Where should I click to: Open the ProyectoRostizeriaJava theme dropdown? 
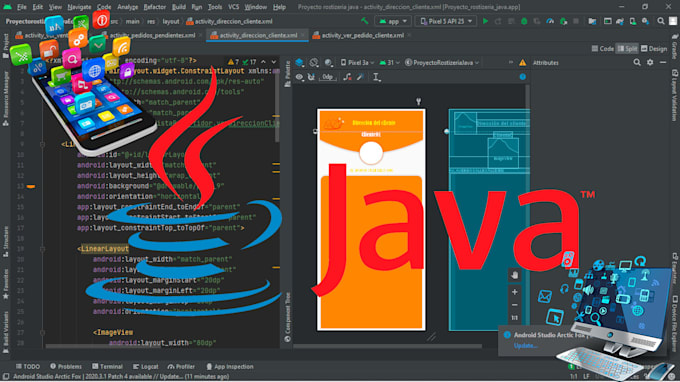point(442,62)
